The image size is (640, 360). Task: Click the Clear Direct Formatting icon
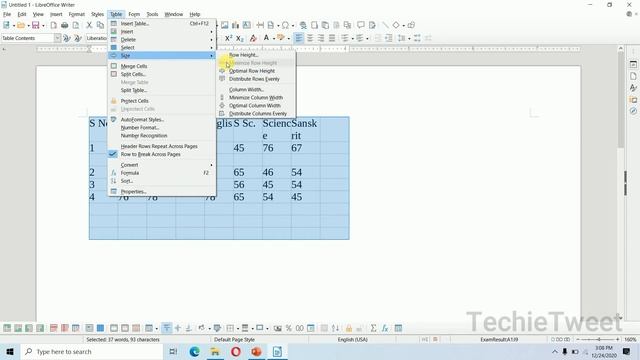(253, 38)
